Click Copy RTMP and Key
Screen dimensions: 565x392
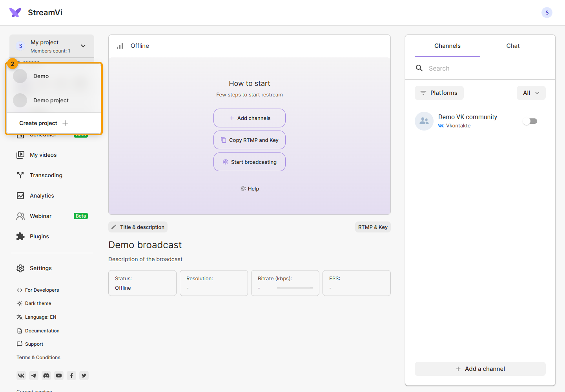pos(250,140)
